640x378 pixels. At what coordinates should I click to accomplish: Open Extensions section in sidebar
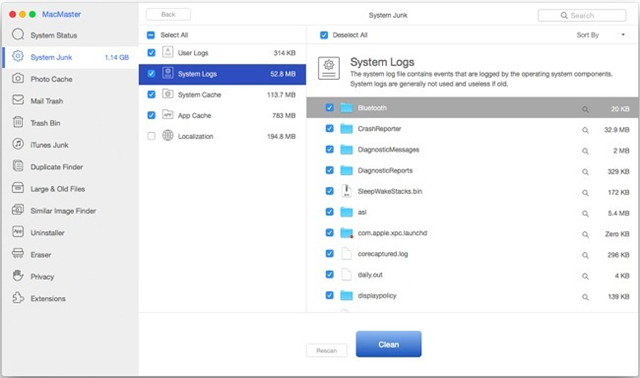(70, 298)
